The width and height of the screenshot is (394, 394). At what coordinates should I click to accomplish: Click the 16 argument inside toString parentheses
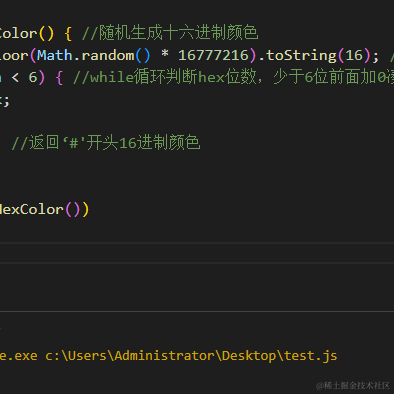pyautogui.click(x=354, y=55)
